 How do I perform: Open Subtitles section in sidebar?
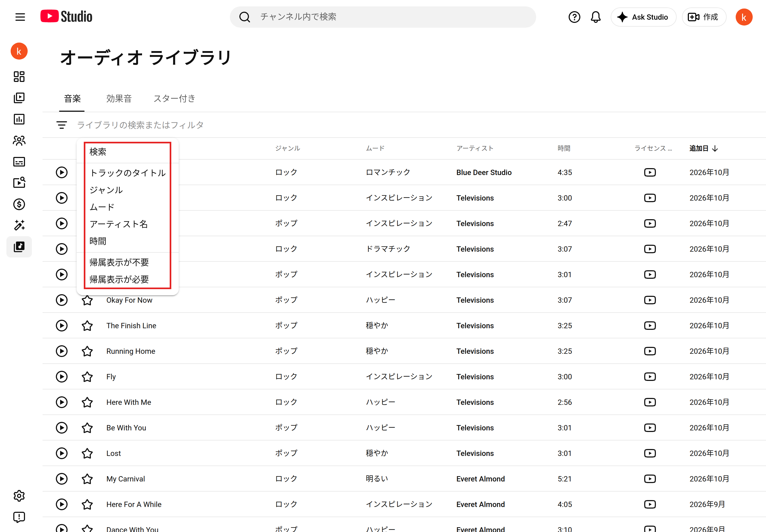point(19,162)
